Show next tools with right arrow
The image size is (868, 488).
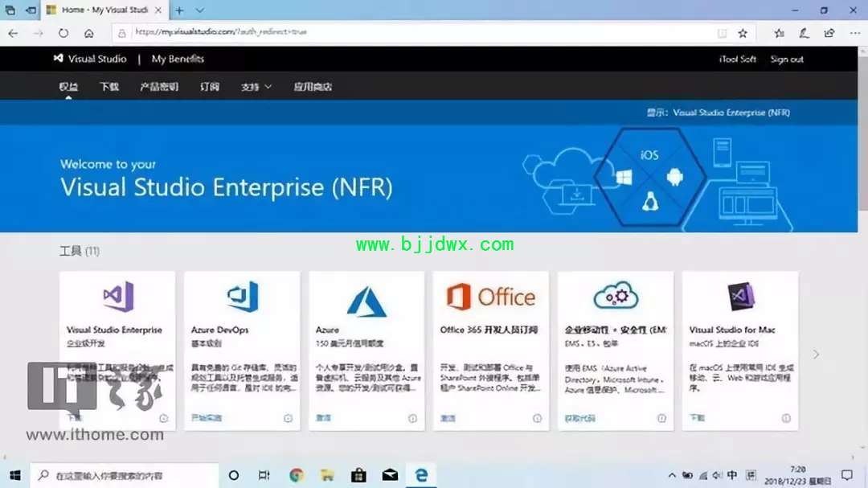point(816,355)
